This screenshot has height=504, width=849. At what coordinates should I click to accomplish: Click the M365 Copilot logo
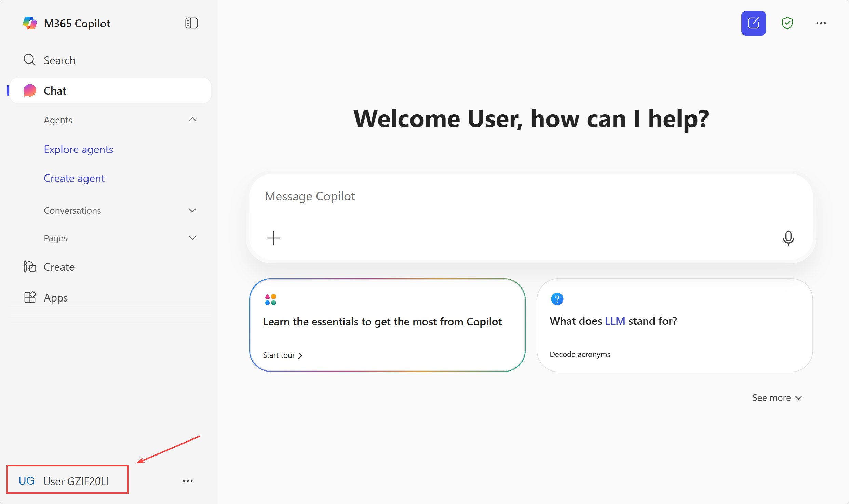30,23
